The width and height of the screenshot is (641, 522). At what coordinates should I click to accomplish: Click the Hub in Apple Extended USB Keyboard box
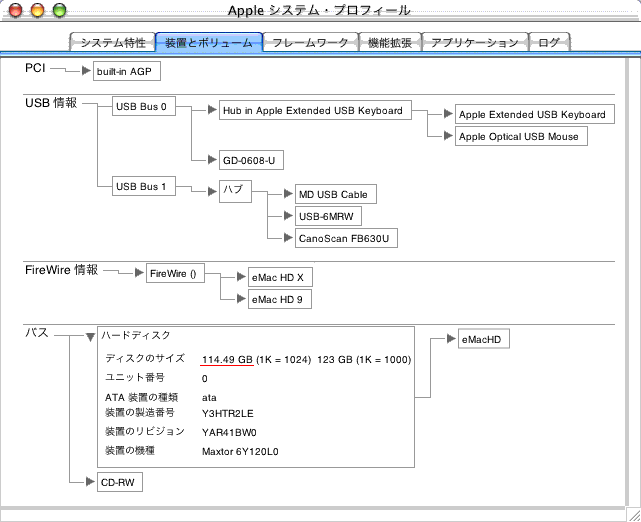coord(315,110)
